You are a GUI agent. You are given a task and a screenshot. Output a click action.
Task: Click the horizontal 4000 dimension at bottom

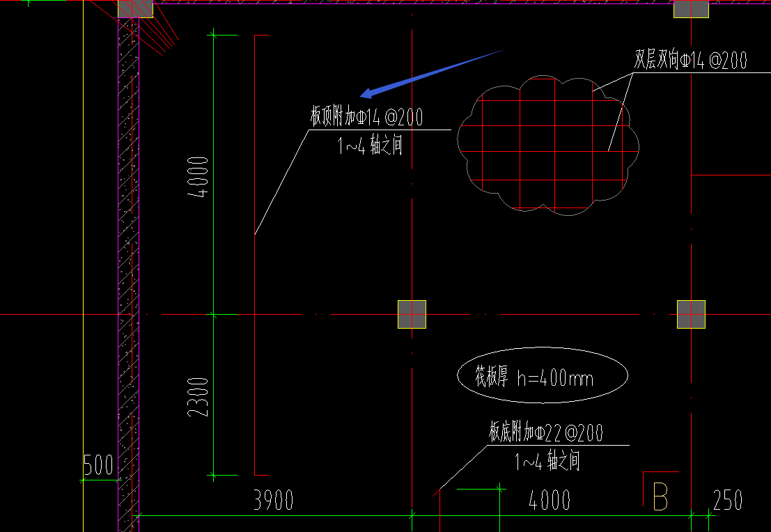(x=550, y=500)
